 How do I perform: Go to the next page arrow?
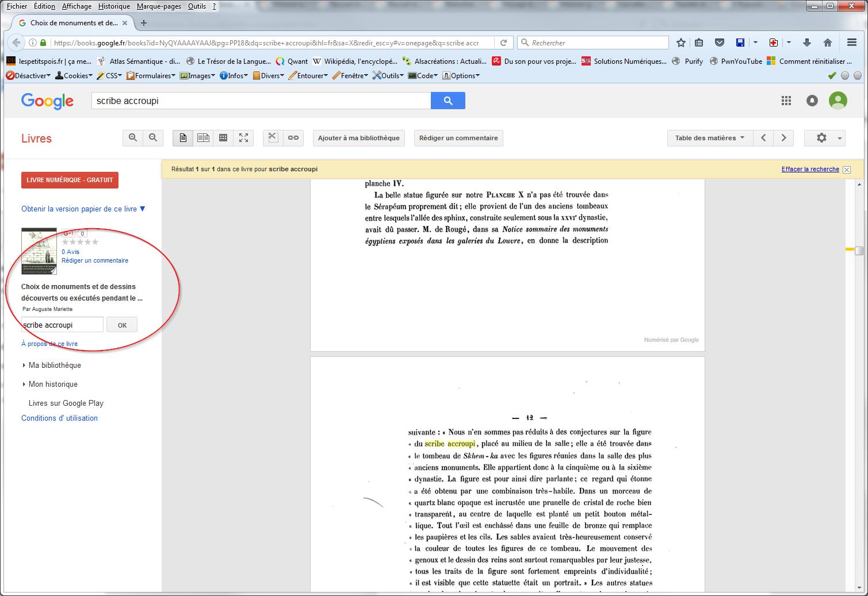point(783,138)
